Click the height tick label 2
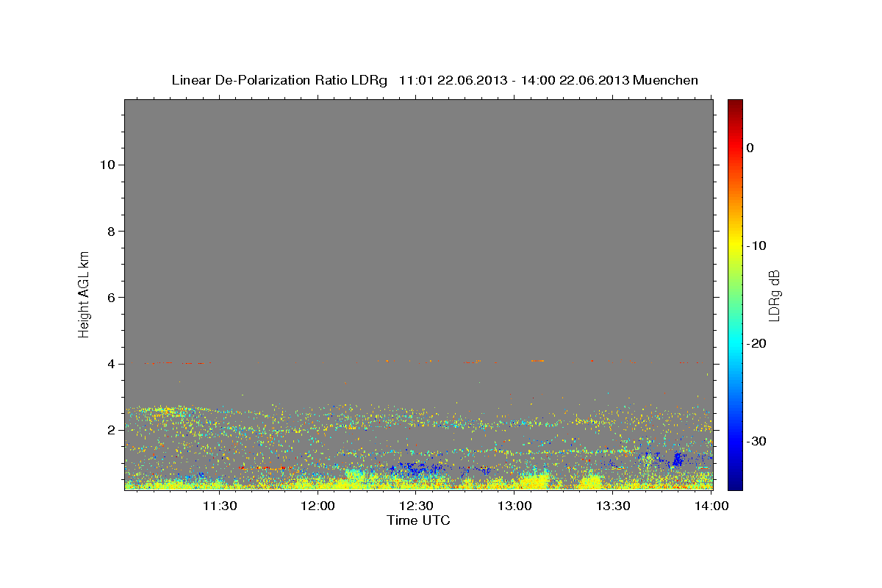The image size is (882, 588). tap(111, 430)
